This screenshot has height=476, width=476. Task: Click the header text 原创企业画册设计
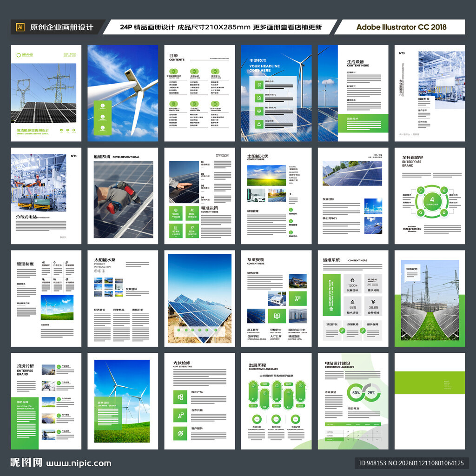pos(62,27)
